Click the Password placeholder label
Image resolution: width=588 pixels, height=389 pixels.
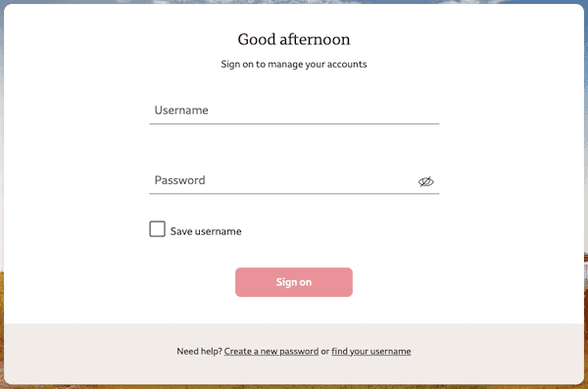(179, 180)
